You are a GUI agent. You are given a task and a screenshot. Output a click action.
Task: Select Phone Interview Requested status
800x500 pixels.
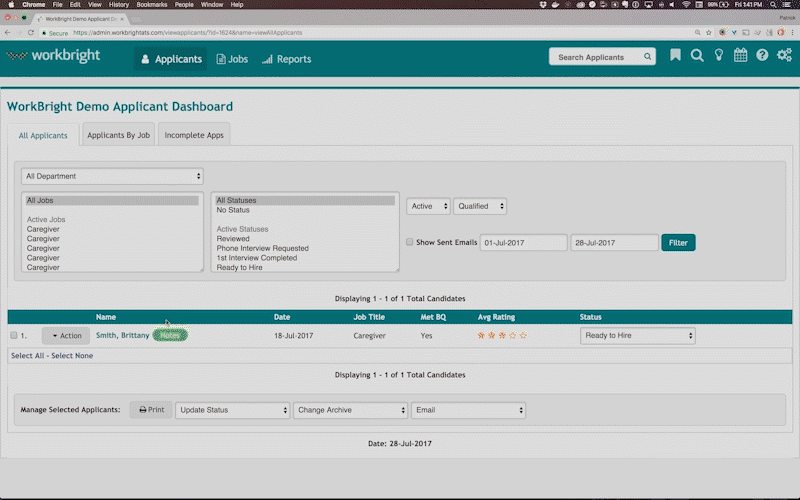[x=262, y=248]
